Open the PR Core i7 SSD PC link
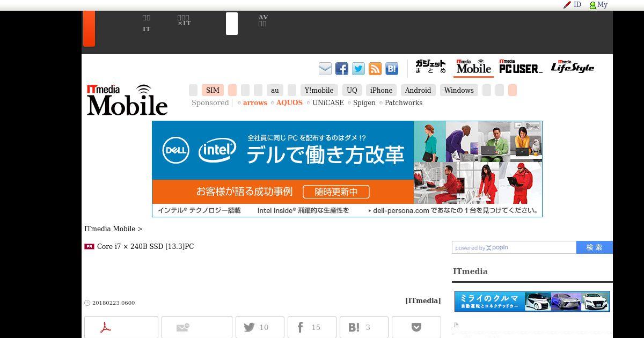 pyautogui.click(x=145, y=247)
